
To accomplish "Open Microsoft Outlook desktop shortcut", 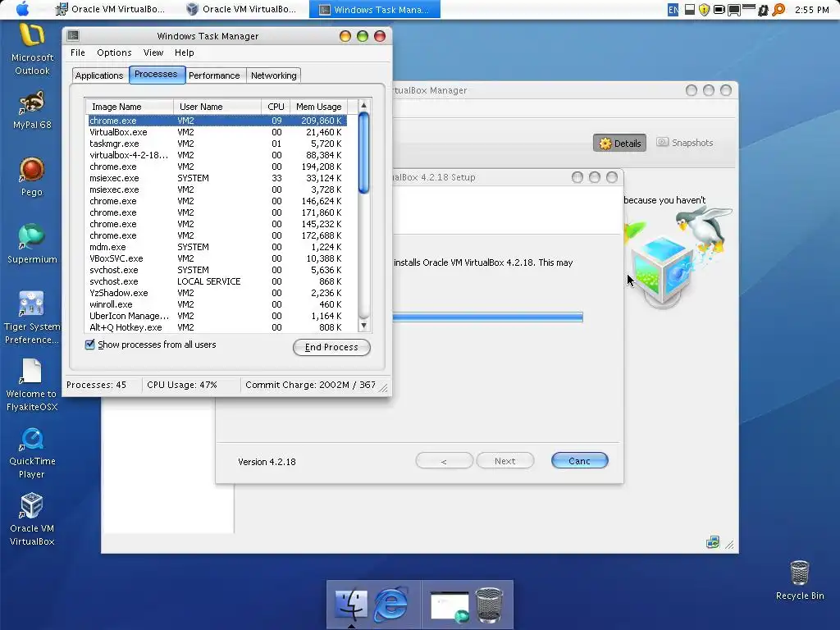I will point(32,49).
